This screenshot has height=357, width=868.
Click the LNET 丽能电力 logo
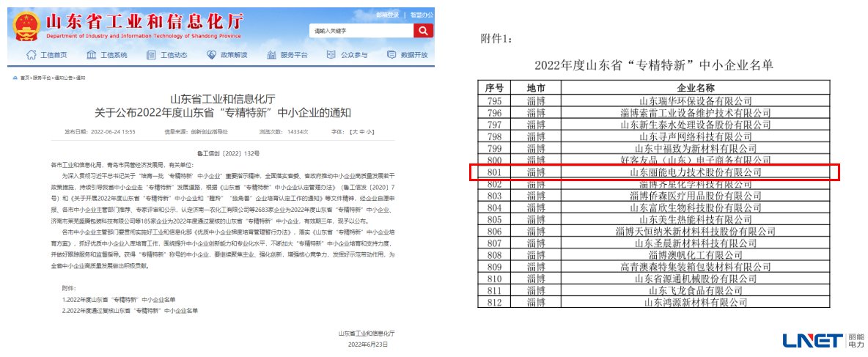[823, 339]
